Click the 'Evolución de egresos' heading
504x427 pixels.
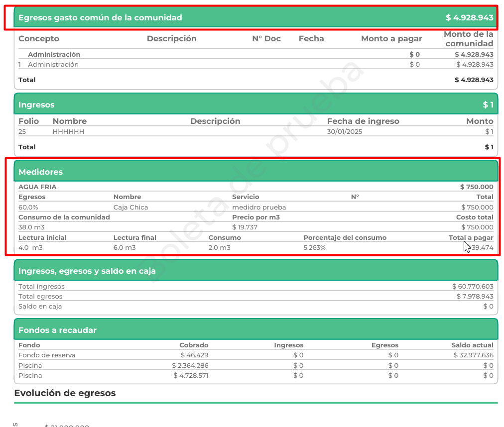point(65,393)
